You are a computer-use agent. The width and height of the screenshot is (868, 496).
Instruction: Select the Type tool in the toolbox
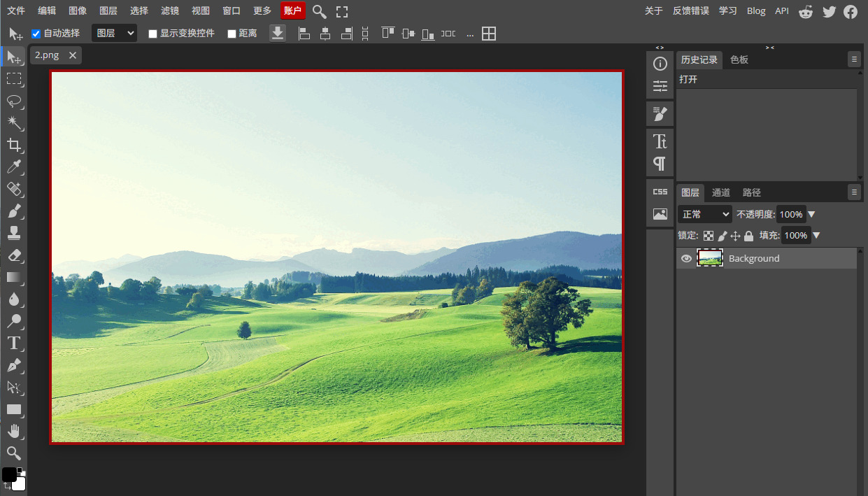coord(14,343)
